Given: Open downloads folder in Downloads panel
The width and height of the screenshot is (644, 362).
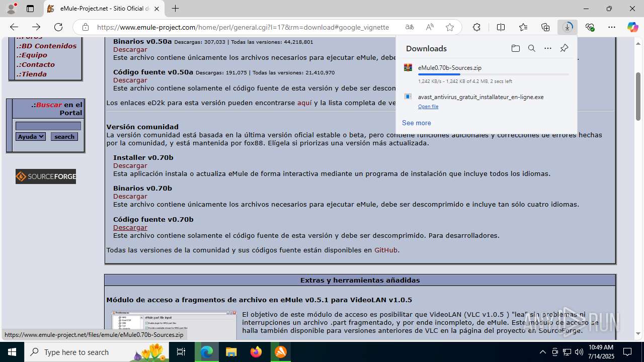Looking at the screenshot, I should (515, 48).
